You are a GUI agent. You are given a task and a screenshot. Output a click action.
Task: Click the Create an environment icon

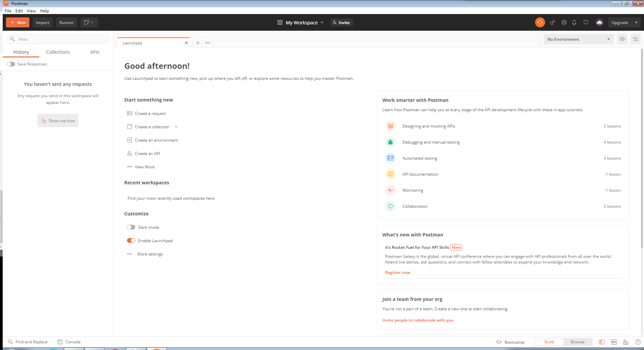[130, 140]
